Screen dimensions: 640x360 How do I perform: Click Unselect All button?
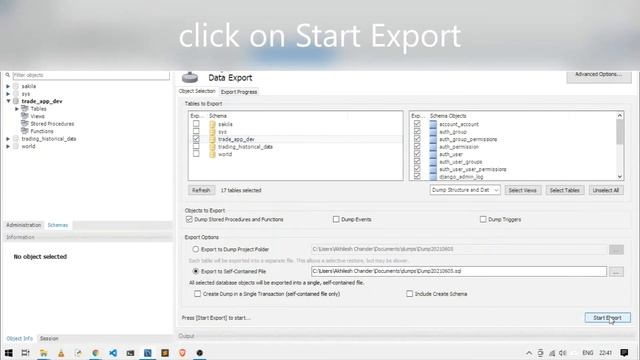click(606, 190)
